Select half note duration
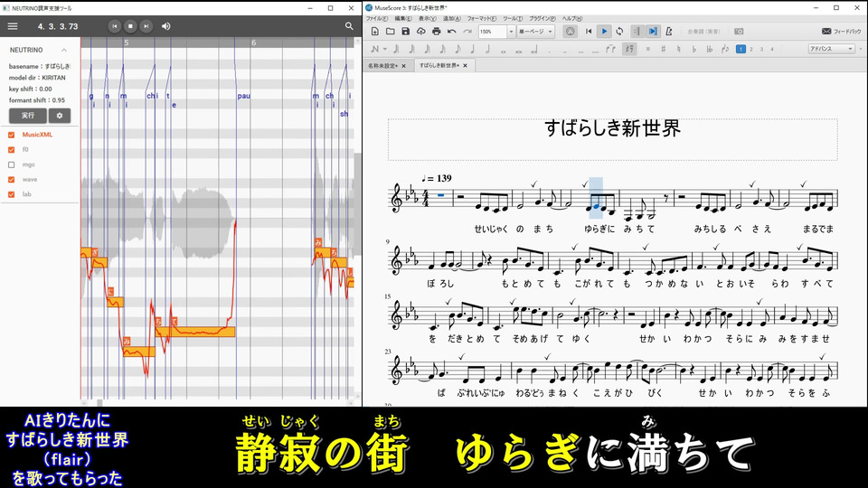The image size is (868, 488). 487,49
